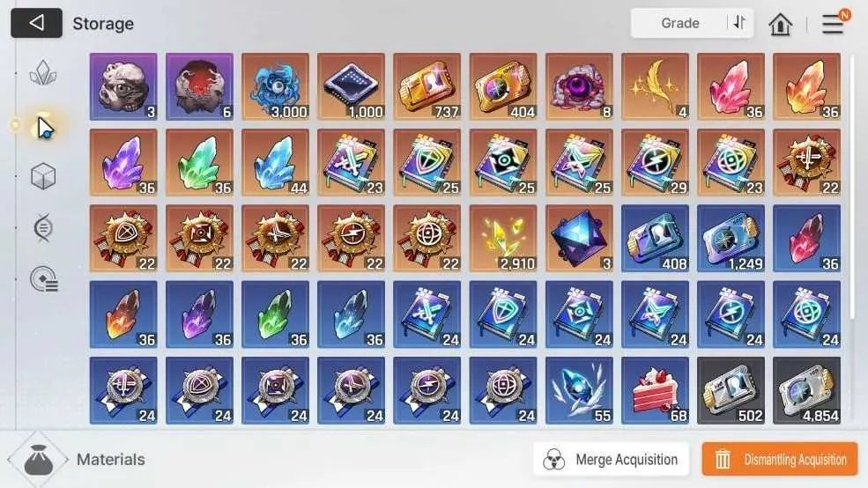Pick the golden feather item with 4
Image resolution: width=868 pixels, height=488 pixels.
(x=656, y=87)
